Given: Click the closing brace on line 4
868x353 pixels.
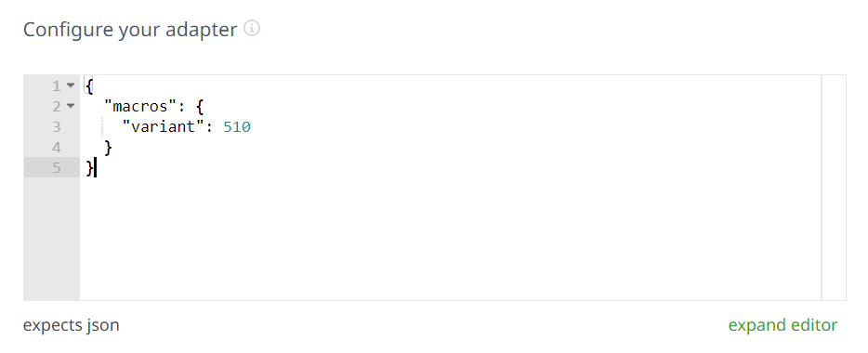Looking at the screenshot, I should click(108, 147).
